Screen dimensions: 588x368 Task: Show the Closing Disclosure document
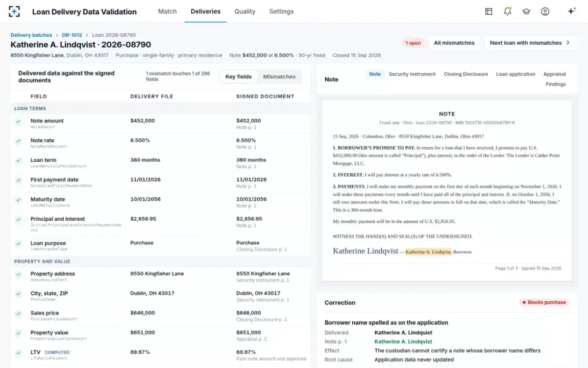coord(465,74)
